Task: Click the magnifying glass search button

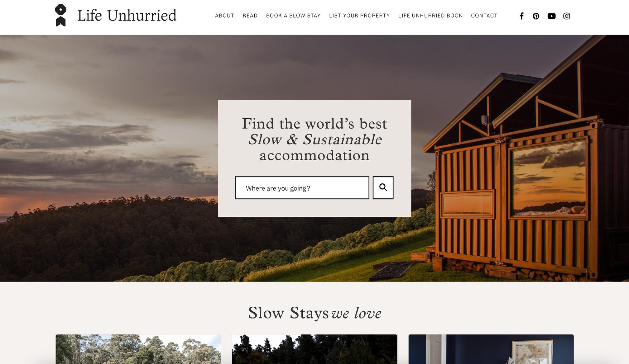Action: pyautogui.click(x=383, y=187)
